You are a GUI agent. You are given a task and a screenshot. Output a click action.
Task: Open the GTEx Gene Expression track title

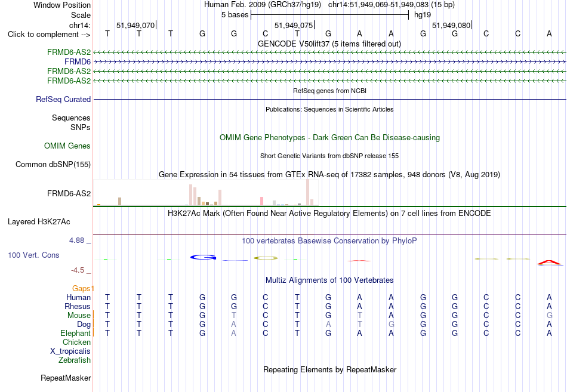pos(329,175)
